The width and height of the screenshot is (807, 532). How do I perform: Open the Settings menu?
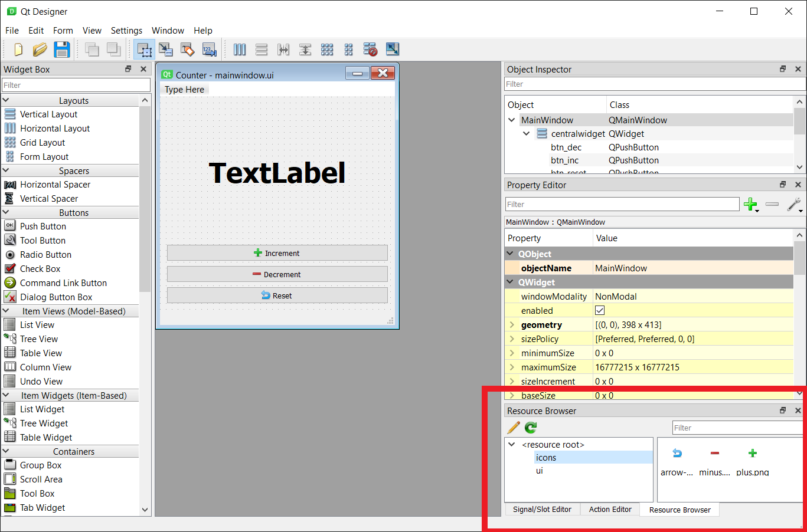(126, 31)
